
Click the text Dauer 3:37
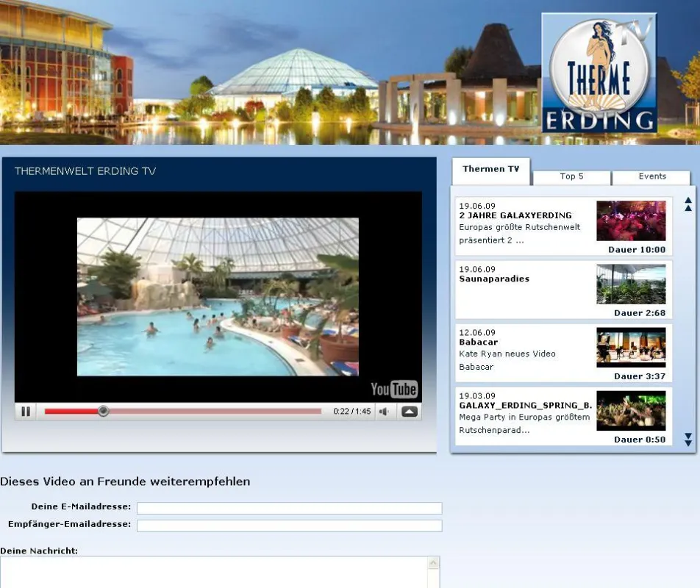(639, 376)
